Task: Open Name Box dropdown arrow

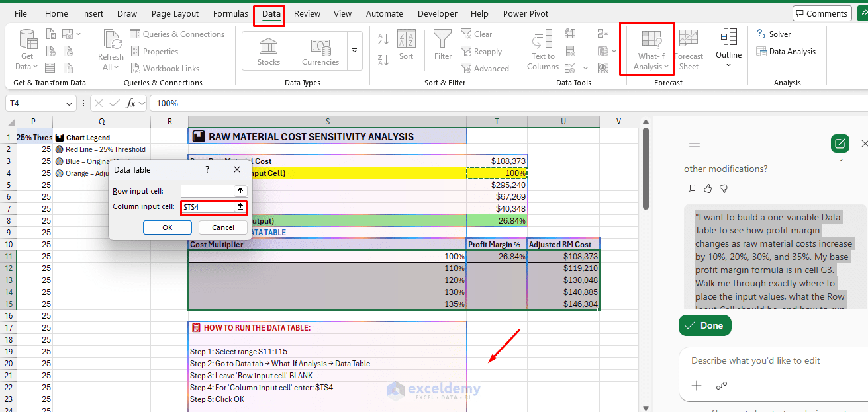Action: tap(70, 104)
